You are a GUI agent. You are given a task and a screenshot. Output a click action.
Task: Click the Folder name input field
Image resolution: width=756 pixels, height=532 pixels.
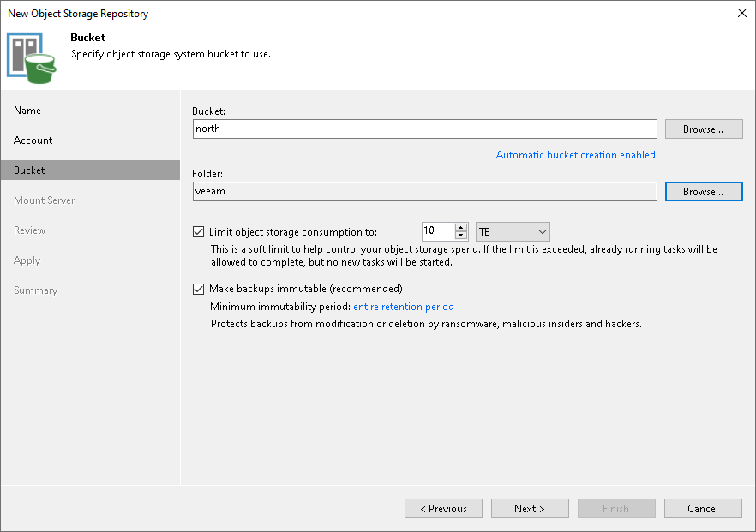424,191
